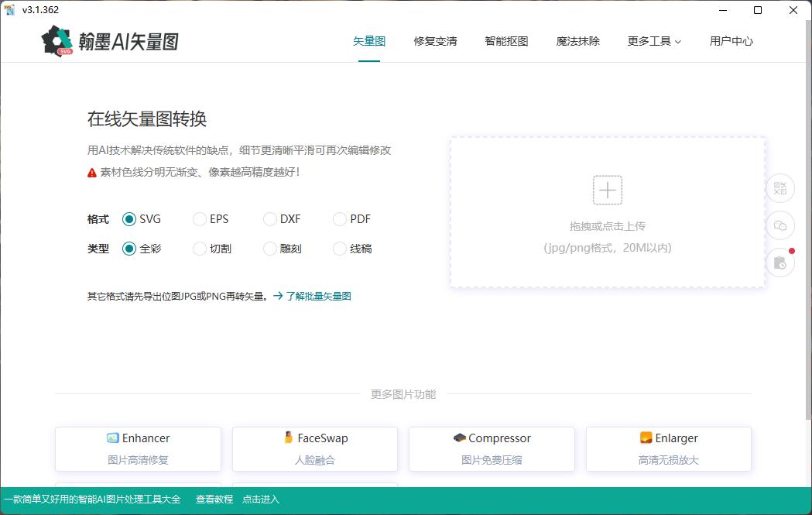
Task: Choose the 线稿 type option
Action: tap(339, 248)
